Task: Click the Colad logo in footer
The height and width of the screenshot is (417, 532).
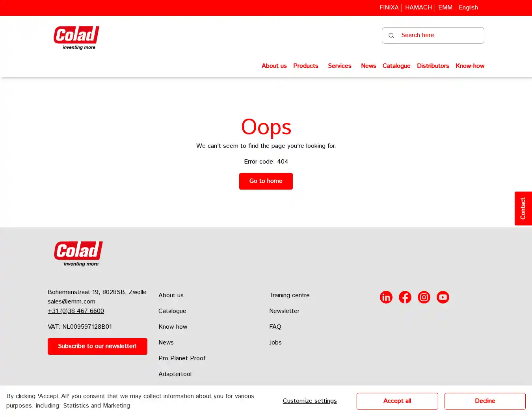Action: pos(78,254)
